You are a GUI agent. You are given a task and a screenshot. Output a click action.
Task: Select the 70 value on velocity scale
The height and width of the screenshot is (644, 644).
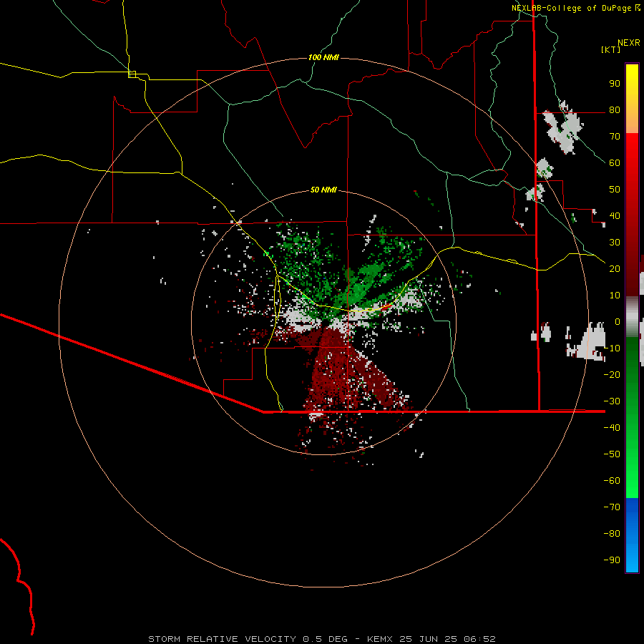pyautogui.click(x=615, y=137)
